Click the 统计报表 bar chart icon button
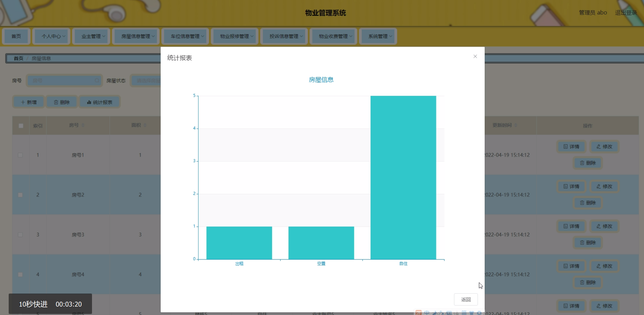Image resolution: width=644 pixels, height=315 pixels. [x=99, y=102]
